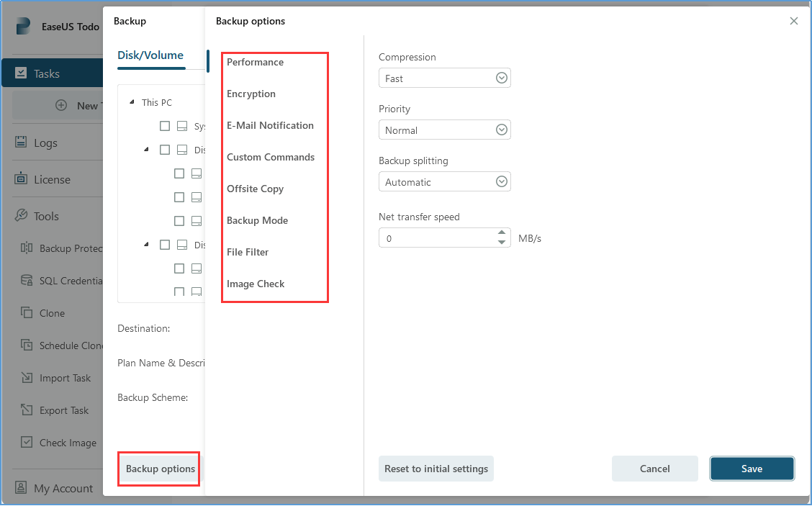The width and height of the screenshot is (812, 506).
Task: Click the Logs icon in sidebar
Action: [x=21, y=143]
